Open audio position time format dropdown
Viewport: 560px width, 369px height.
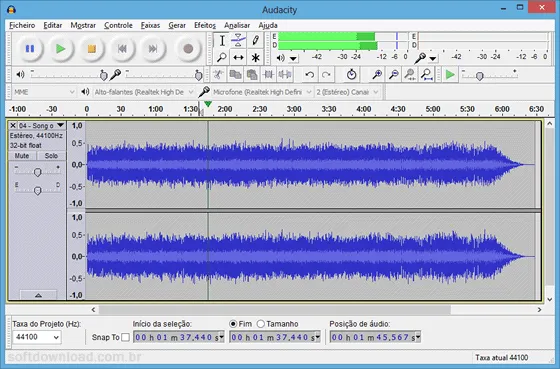(418, 337)
